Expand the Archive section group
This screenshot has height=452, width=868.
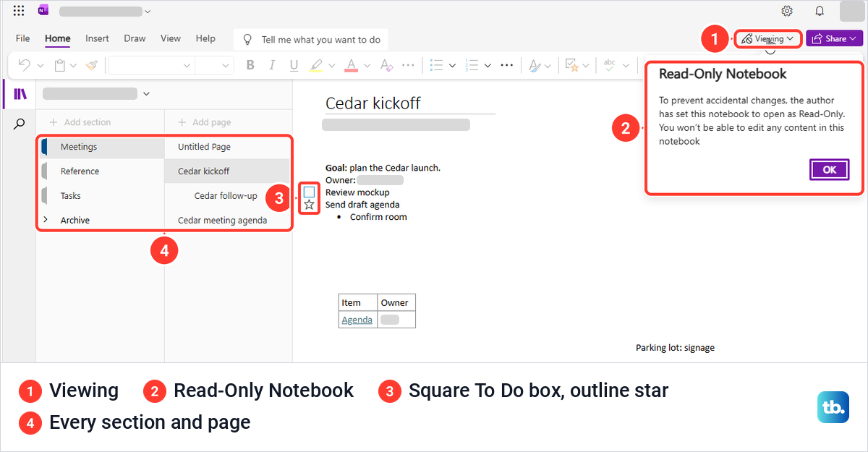tap(46, 220)
